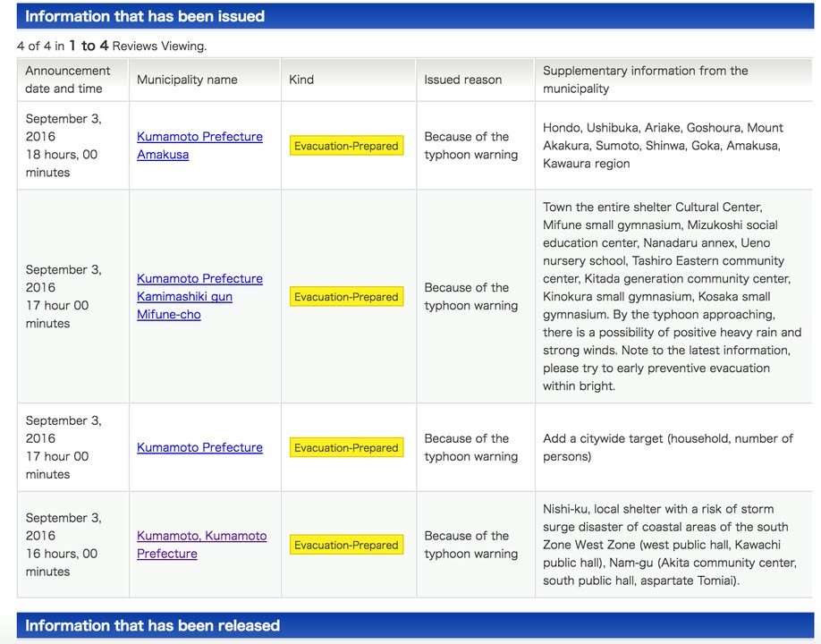Click the 'Information that has been released' header
821x644 pixels.
152,625
